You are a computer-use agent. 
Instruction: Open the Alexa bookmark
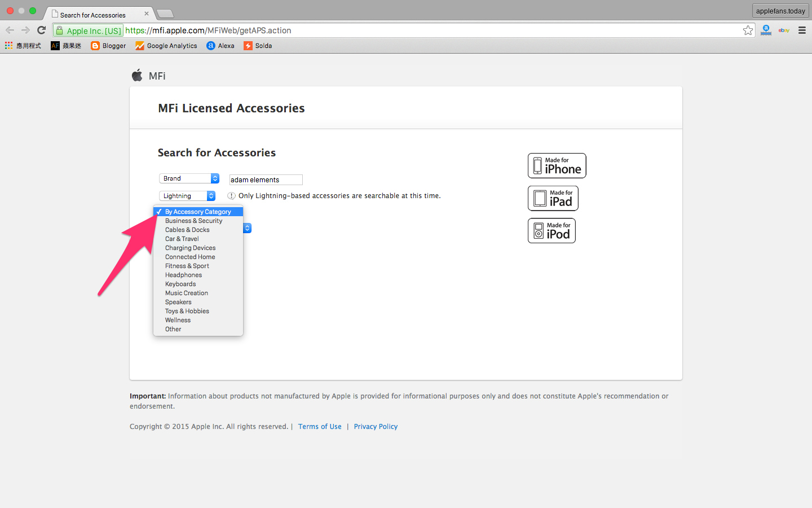[x=220, y=46]
